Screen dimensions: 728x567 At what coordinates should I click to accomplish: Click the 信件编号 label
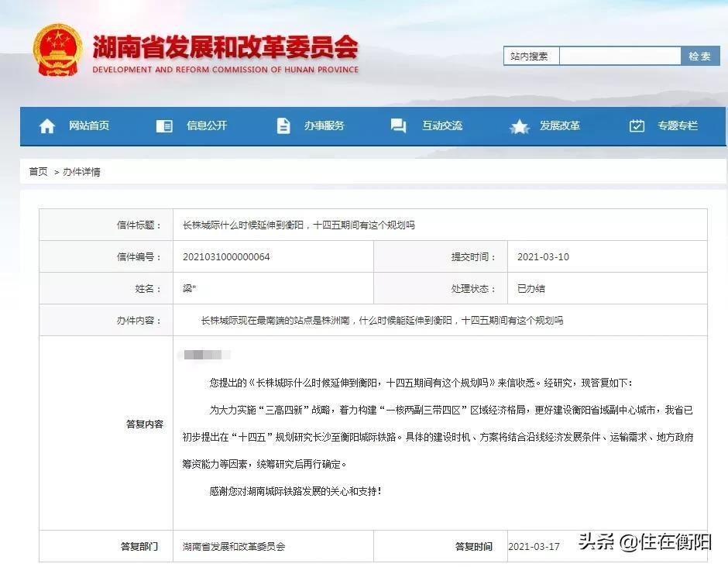(x=139, y=257)
